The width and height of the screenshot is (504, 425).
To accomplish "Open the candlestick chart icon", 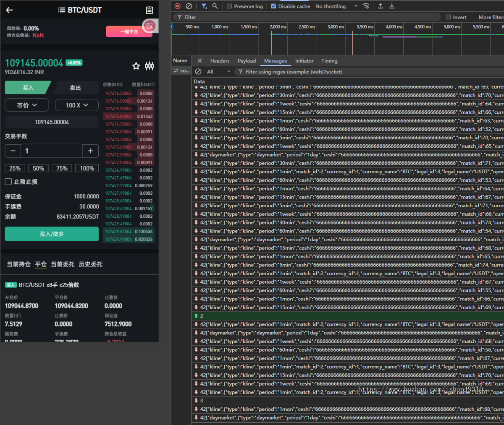I will tap(150, 66).
